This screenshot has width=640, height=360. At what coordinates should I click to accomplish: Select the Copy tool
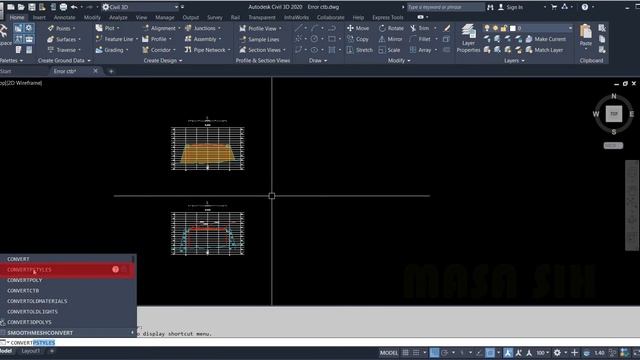(358, 39)
